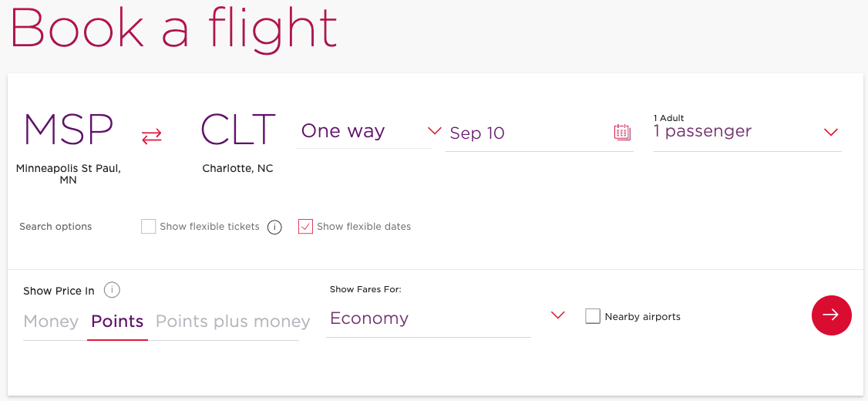
Task: Open the calendar date picker icon
Action: (622, 132)
